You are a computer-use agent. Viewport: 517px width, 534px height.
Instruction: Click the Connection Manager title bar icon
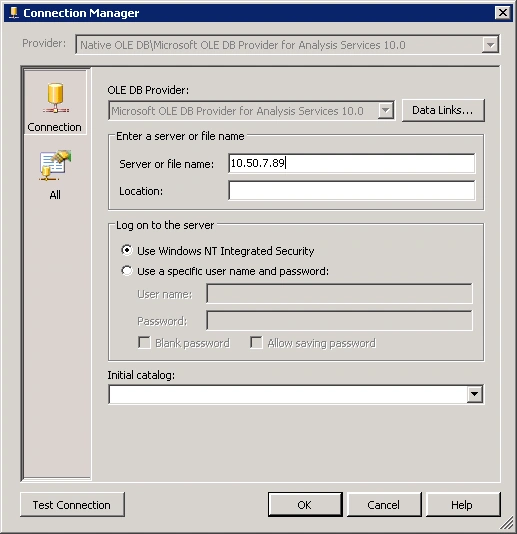click(x=14, y=13)
